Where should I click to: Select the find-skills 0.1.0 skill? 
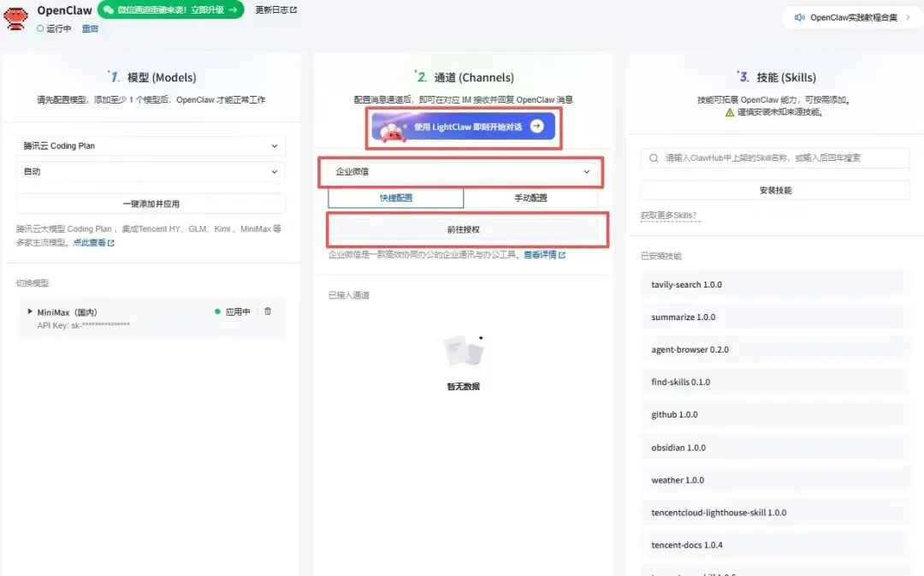775,382
